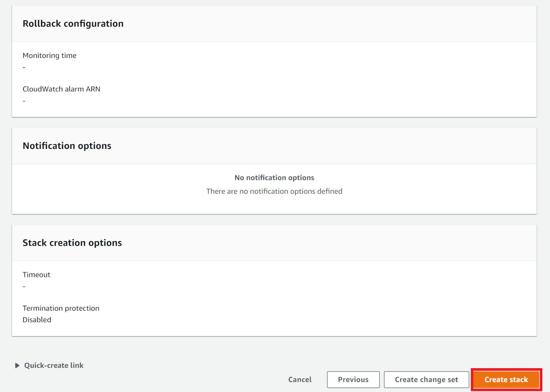
Task: Go back using the Previous button
Action: [353, 380]
